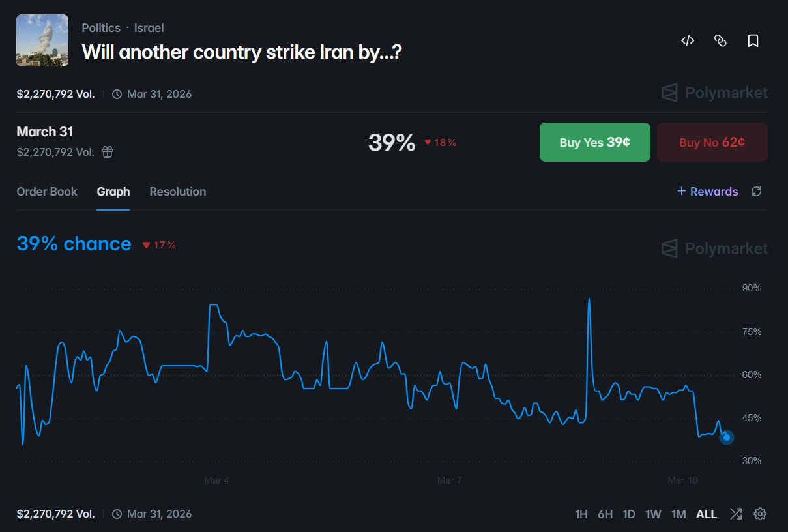Select the 1H time range
The height and width of the screenshot is (532, 788).
[x=581, y=514]
